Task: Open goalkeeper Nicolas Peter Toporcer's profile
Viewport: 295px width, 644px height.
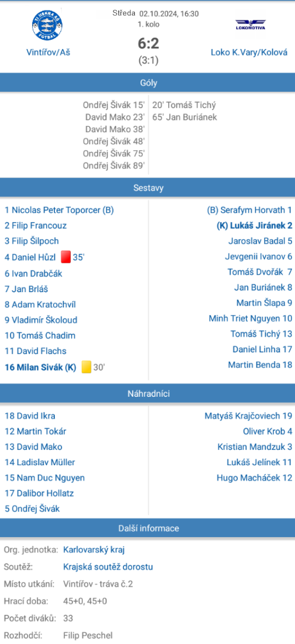Action: point(59,210)
